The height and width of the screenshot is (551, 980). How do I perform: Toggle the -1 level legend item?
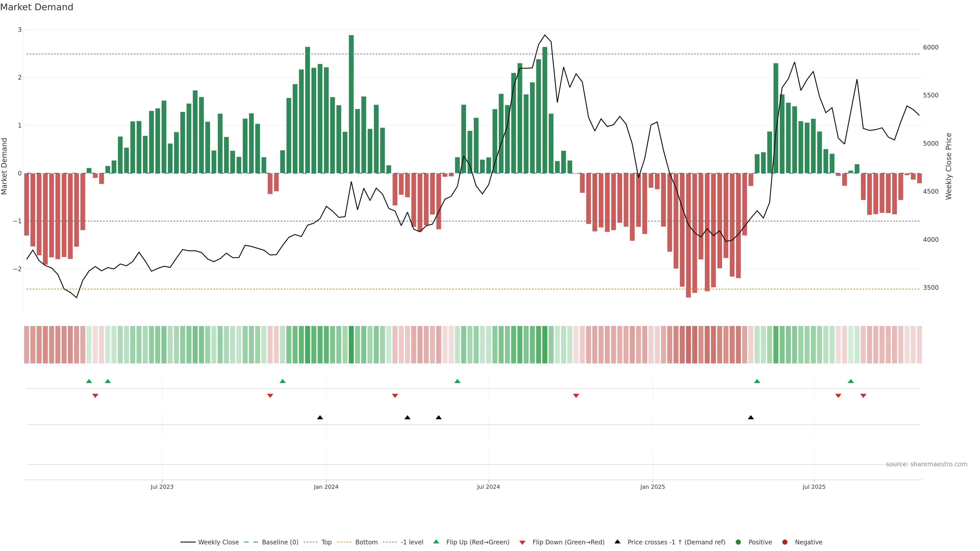click(x=412, y=542)
